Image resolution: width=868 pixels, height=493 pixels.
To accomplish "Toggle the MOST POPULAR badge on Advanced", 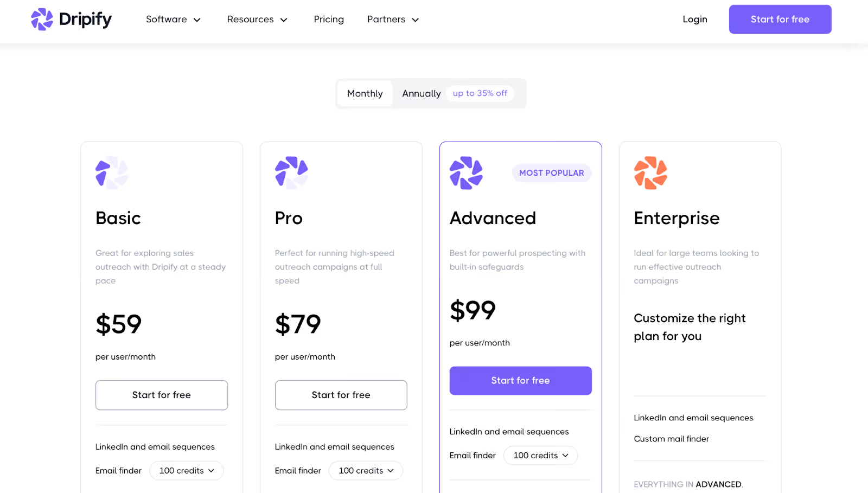I will coord(551,172).
